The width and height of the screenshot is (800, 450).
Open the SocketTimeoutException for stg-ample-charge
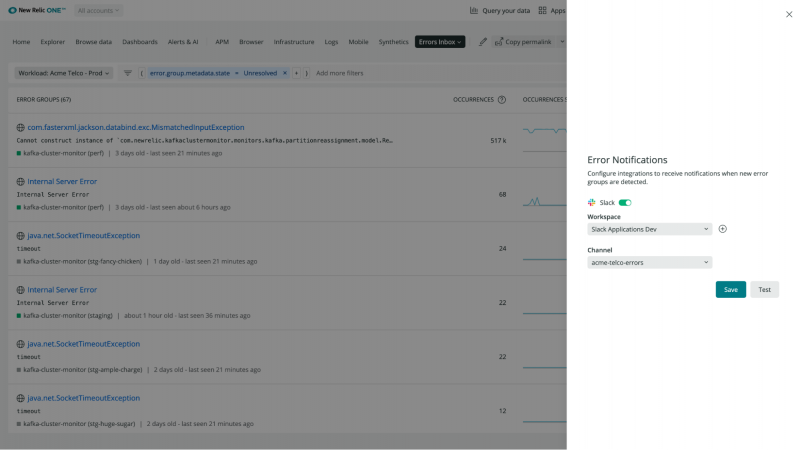[x=83, y=343]
